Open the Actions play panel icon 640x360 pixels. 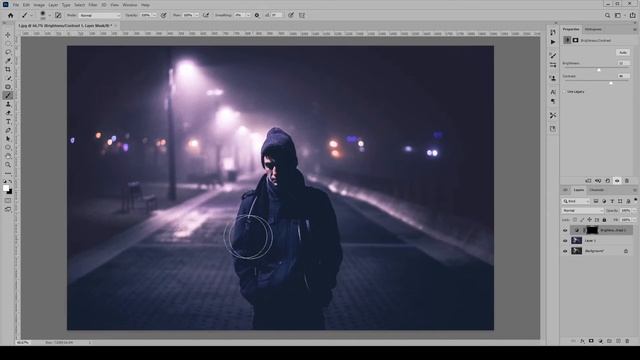pyautogui.click(x=553, y=42)
